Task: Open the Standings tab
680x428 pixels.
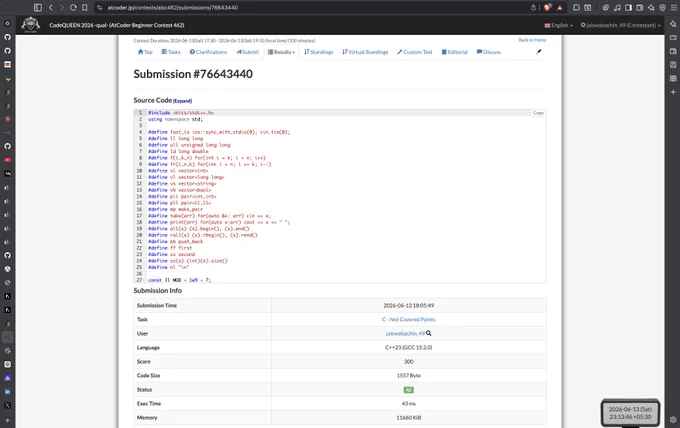Action: (318, 52)
